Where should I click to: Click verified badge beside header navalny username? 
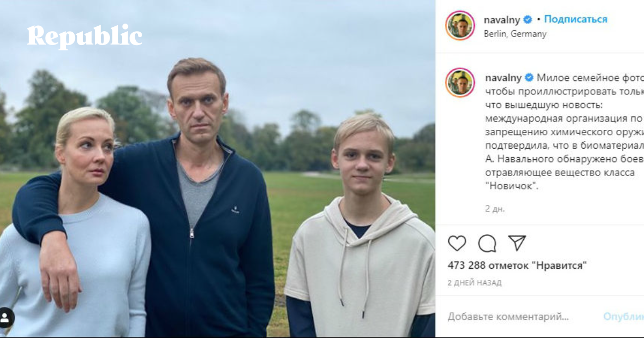tap(528, 19)
